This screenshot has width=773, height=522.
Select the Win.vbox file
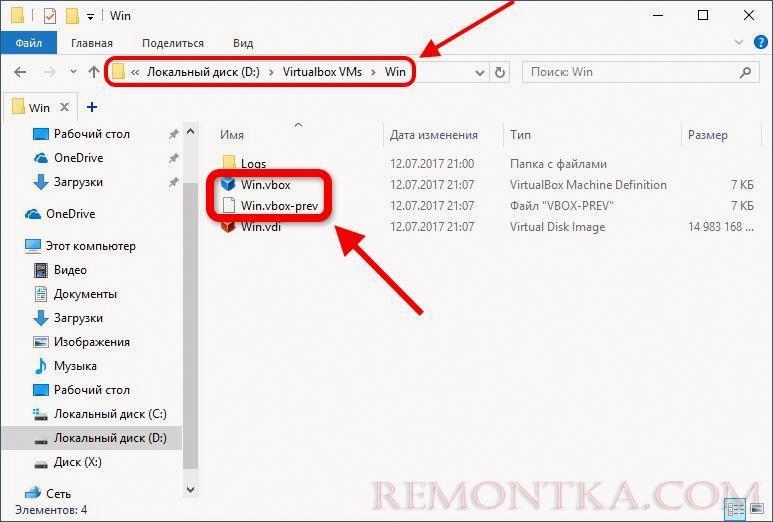pyautogui.click(x=266, y=185)
